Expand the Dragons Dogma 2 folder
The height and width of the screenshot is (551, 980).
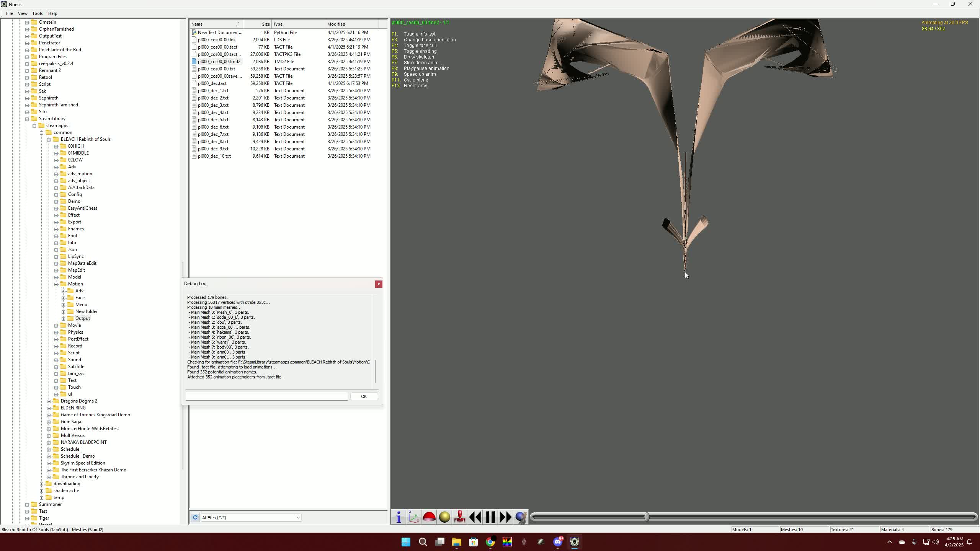(49, 401)
